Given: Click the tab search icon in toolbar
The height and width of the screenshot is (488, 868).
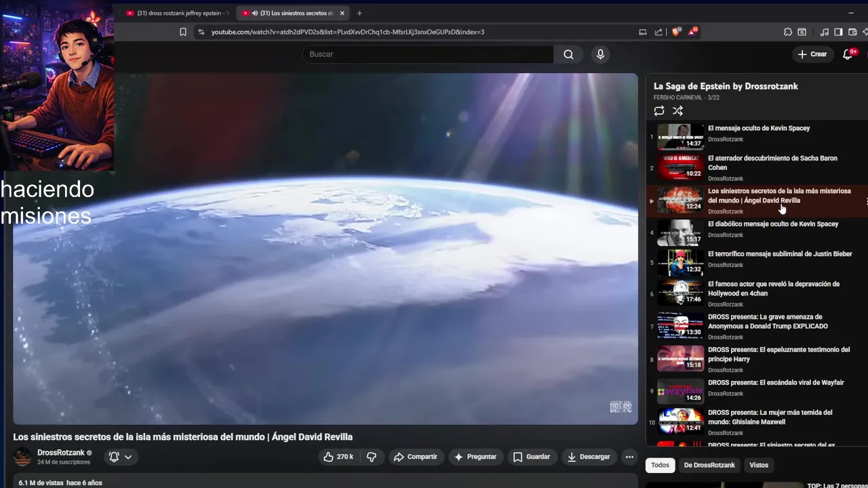Looking at the screenshot, I should pos(802,32).
